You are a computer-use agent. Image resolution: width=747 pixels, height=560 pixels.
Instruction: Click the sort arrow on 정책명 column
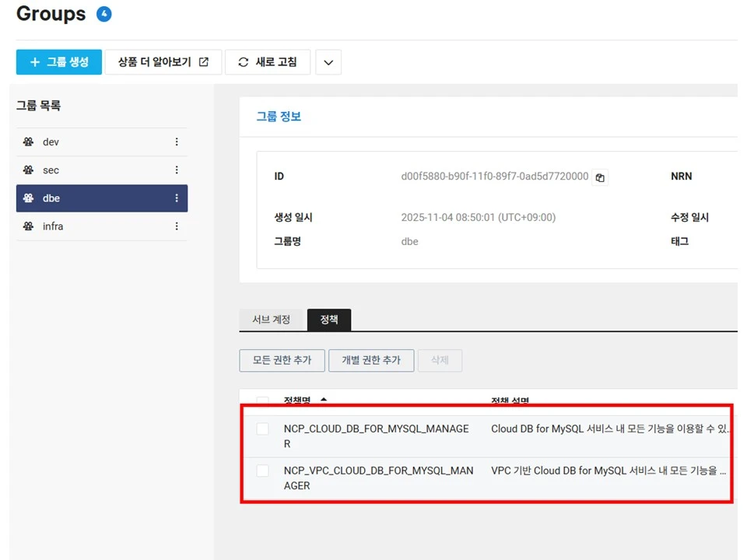pos(324,400)
